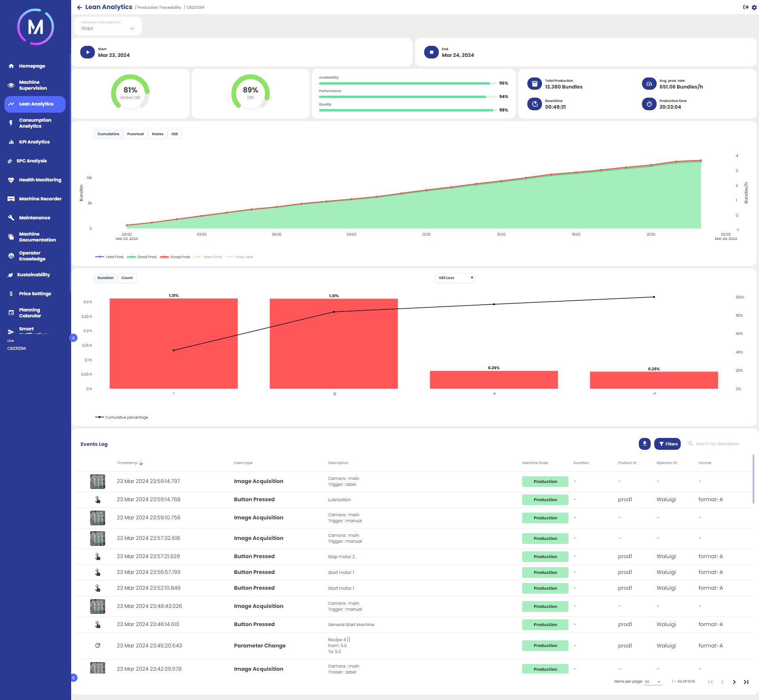Screen dimensions: 759x700
Task: Collapse the sidebar with chevron button
Action: [74, 338]
